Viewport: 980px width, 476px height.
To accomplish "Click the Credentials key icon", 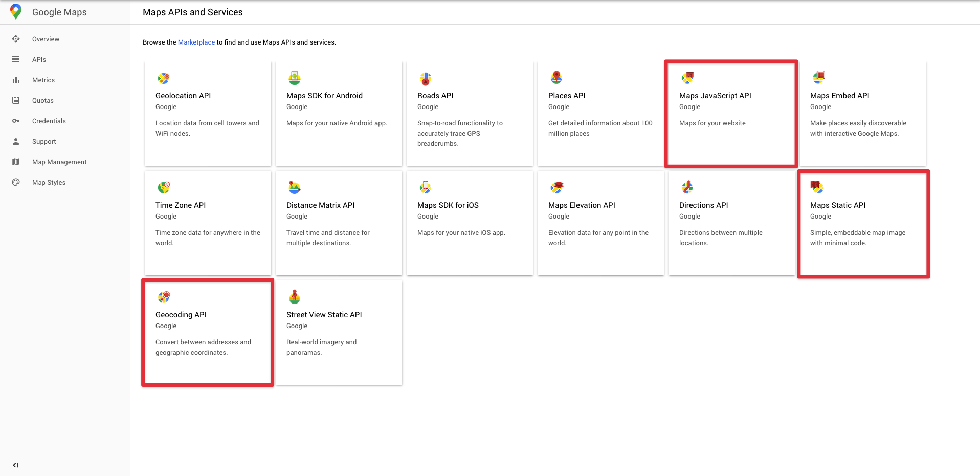I will tap(16, 121).
